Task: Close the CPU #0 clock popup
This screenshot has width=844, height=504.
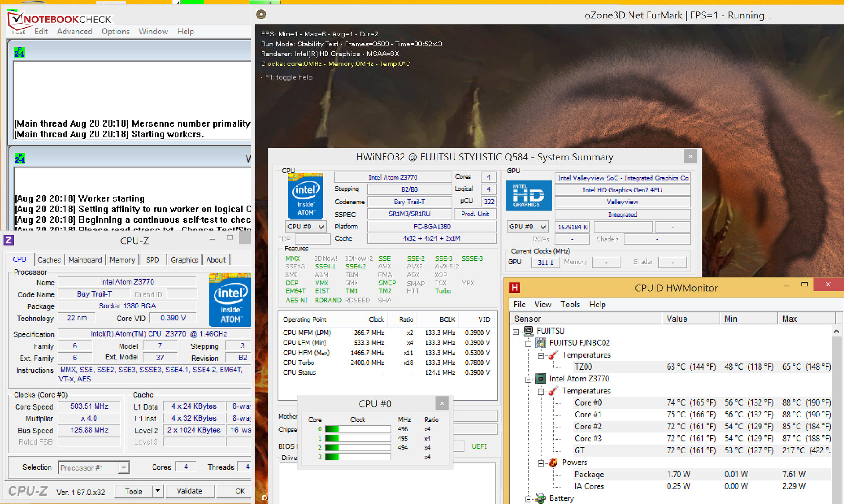Action: [442, 403]
